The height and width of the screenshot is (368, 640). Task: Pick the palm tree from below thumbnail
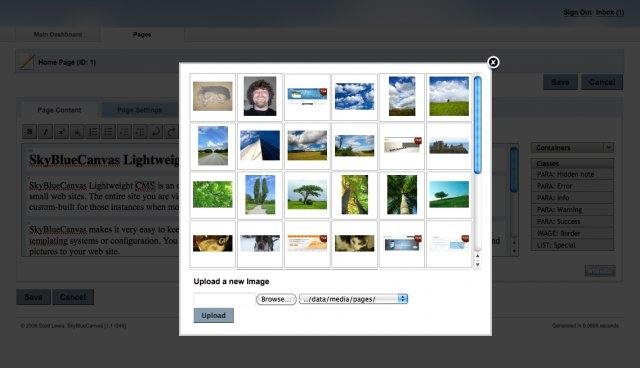point(402,195)
